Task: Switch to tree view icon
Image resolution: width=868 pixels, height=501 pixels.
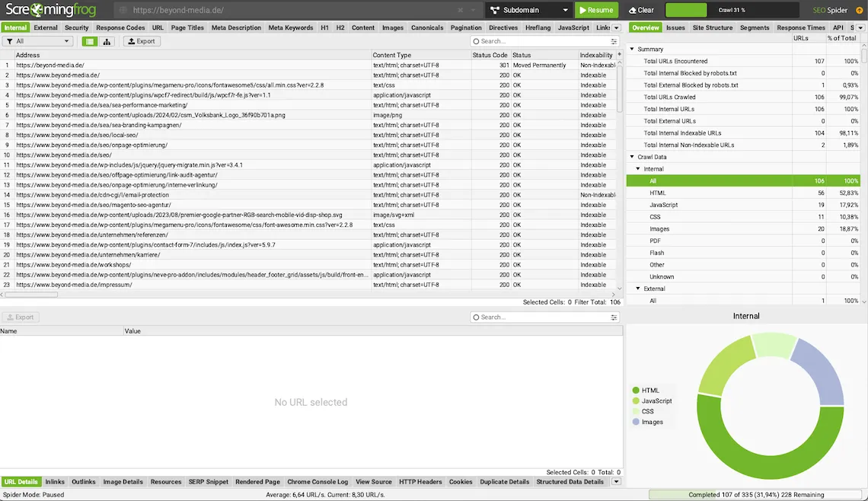Action: 107,41
